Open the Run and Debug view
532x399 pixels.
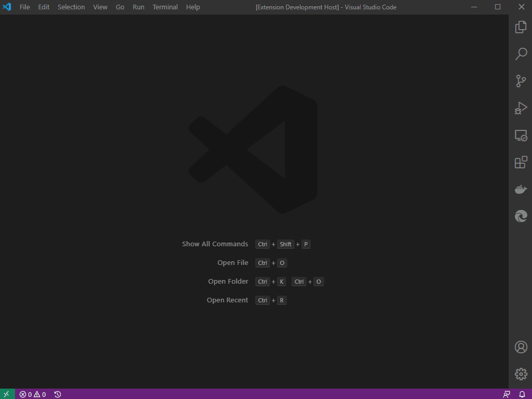[x=521, y=108]
